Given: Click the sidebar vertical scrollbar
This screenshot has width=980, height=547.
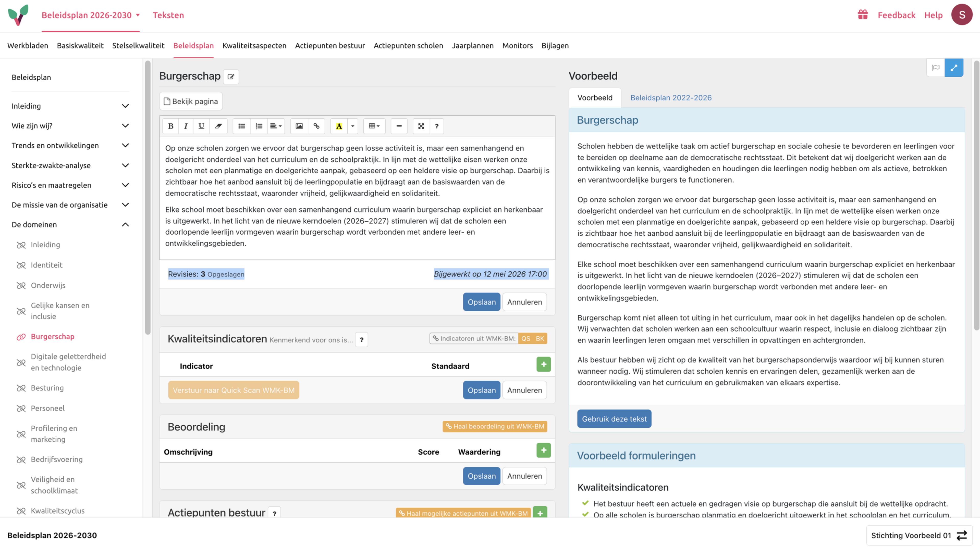Looking at the screenshot, I should (148, 198).
